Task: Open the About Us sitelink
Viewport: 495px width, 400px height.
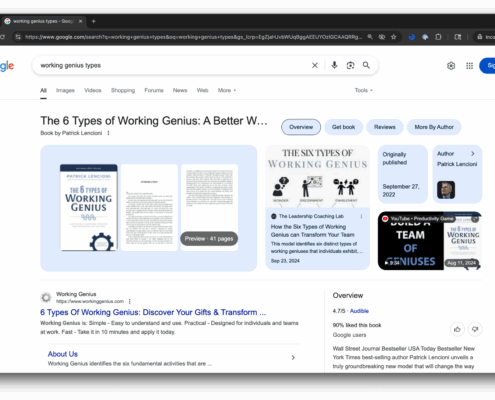Action: click(x=63, y=354)
